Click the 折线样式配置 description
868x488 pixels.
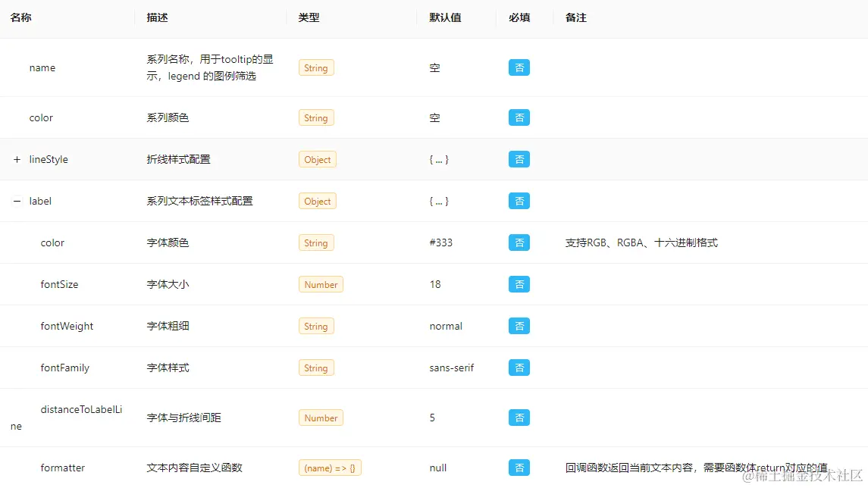pyautogui.click(x=178, y=159)
